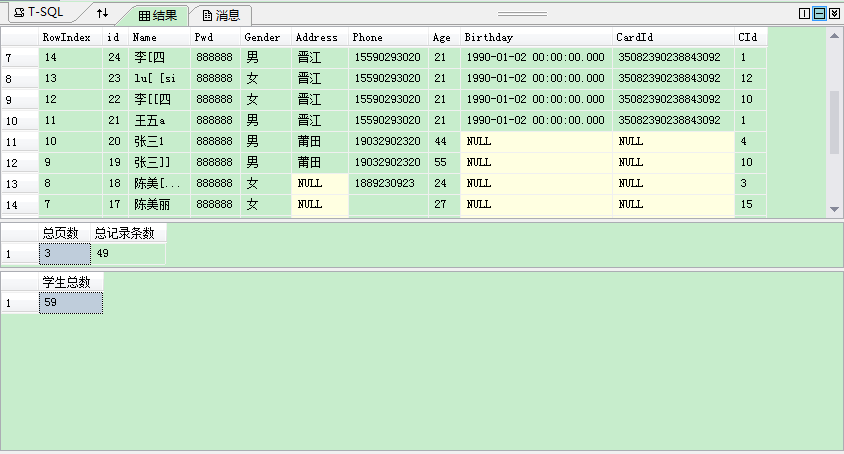Click the name cell 王五a
Screen dimensions: 844x454
click(x=159, y=120)
